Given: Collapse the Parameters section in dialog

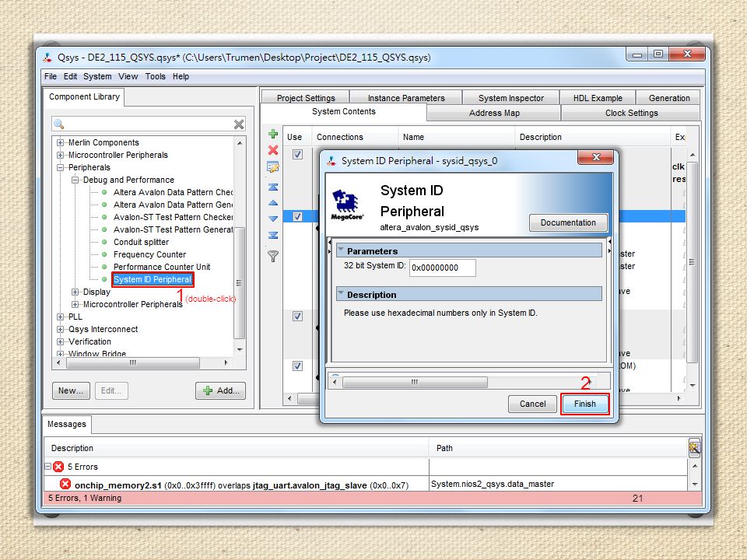Looking at the screenshot, I should tap(341, 250).
